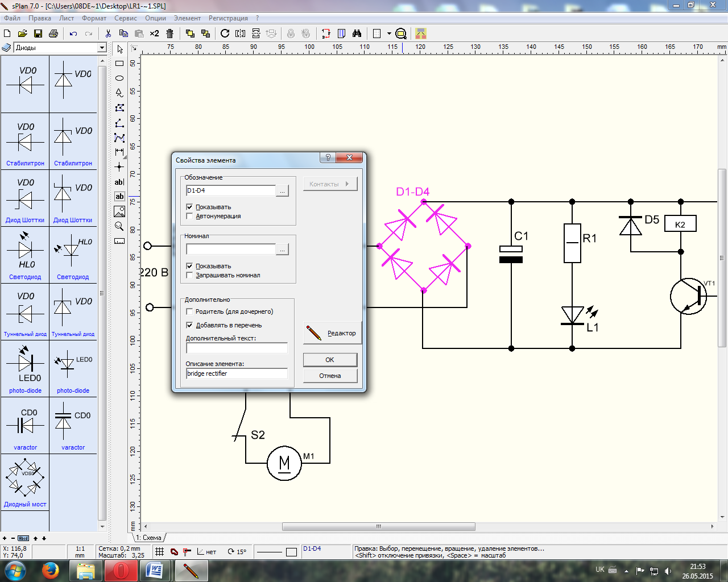Open the 'Правка' menu
The image size is (728, 582).
click(x=40, y=18)
